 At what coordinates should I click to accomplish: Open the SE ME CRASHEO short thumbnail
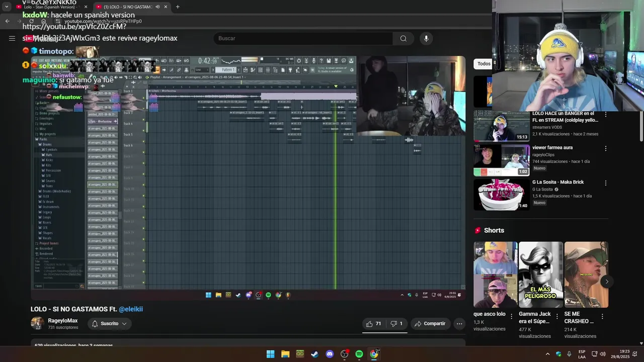pos(586,275)
